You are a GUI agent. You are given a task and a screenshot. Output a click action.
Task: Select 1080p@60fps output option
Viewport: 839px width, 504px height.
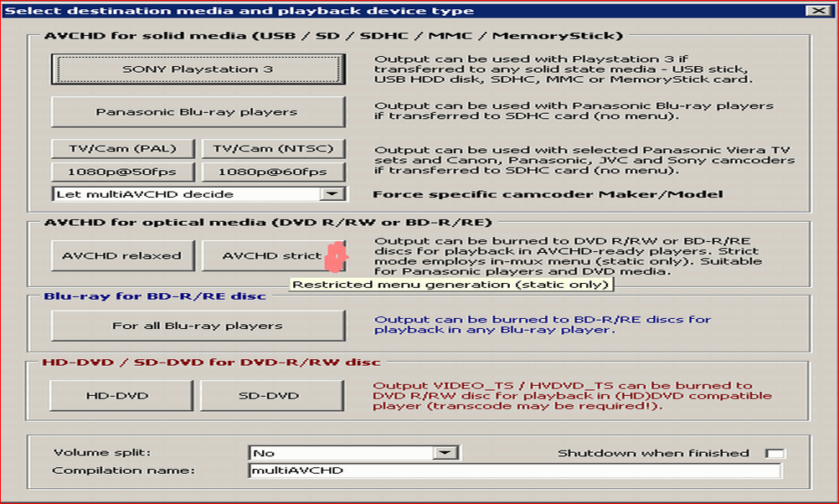(x=273, y=172)
